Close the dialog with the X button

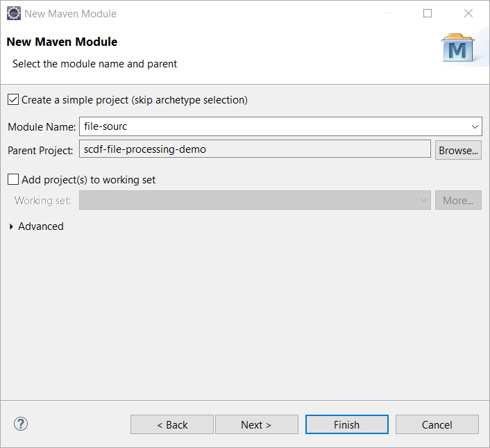tap(468, 13)
